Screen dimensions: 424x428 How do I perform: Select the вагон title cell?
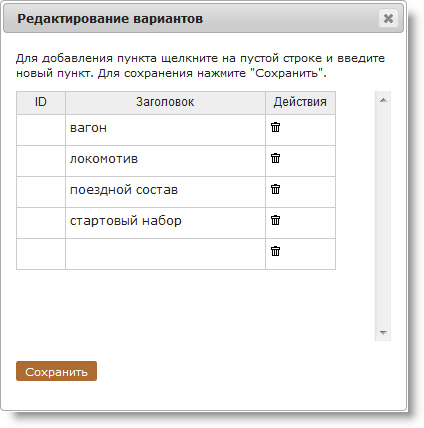(165, 130)
